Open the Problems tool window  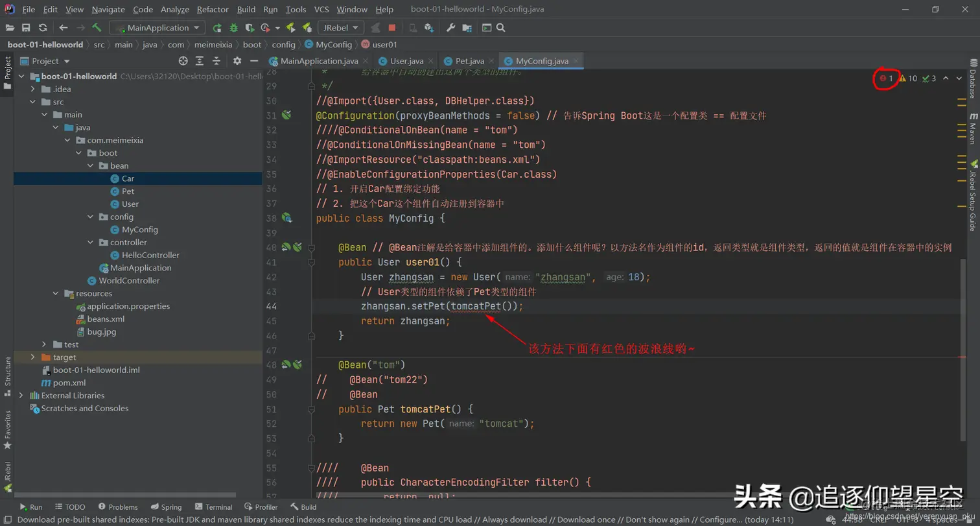[x=117, y=507]
